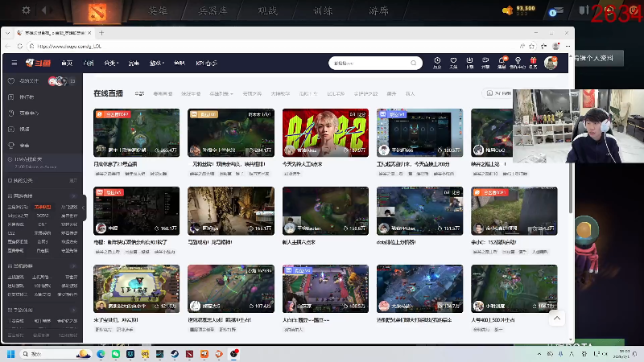644x362 pixels.
Task: Open a new browser tab
Action: tap(101, 33)
